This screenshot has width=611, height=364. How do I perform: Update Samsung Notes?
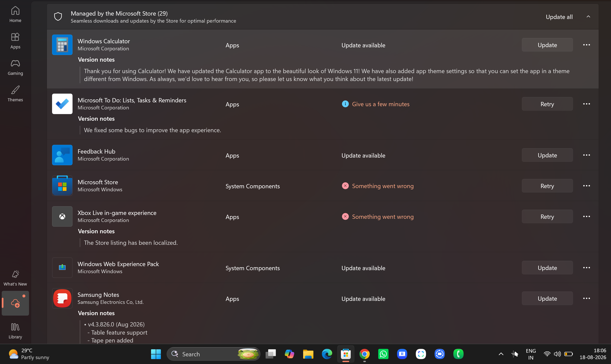point(547,298)
